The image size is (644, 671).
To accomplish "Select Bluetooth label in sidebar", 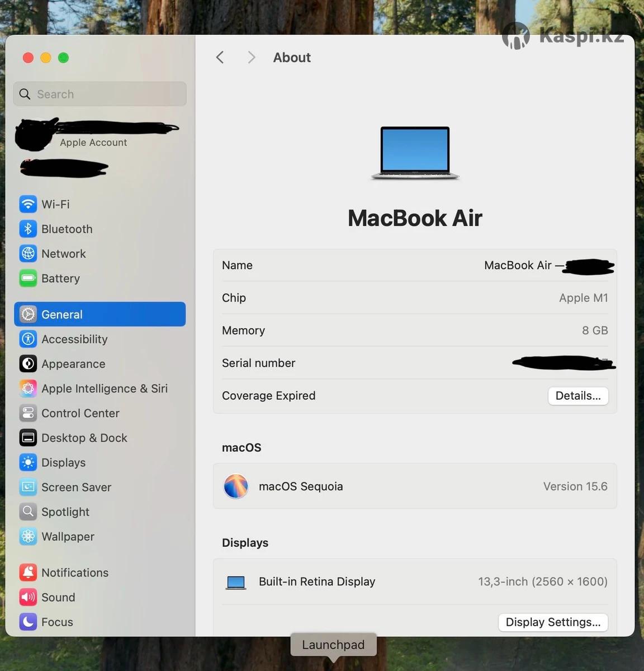I will point(67,229).
